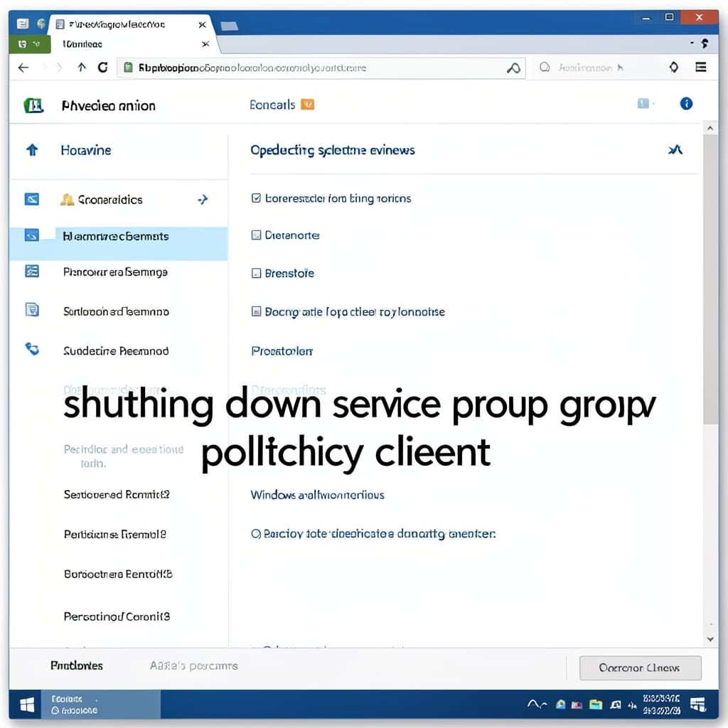The height and width of the screenshot is (728, 728).
Task: Focus the browser search field
Action: click(x=589, y=68)
